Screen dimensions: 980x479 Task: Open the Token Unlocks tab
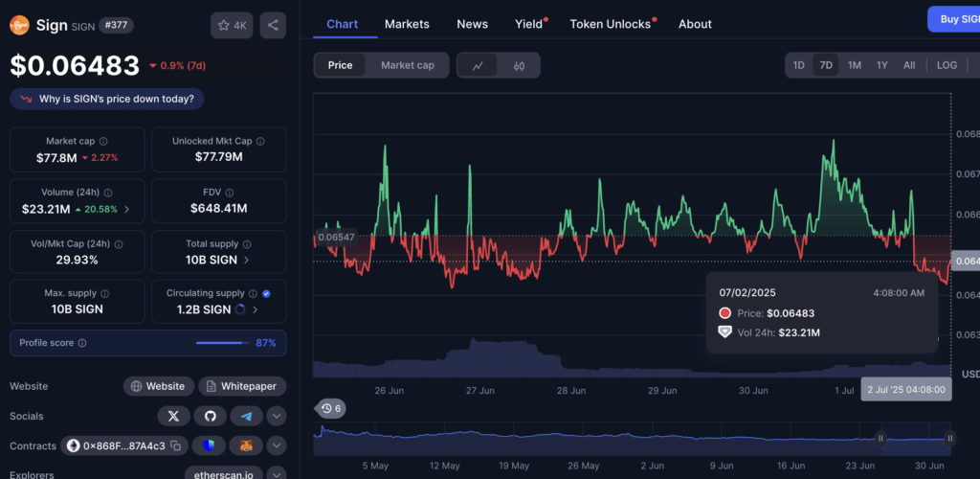point(612,24)
